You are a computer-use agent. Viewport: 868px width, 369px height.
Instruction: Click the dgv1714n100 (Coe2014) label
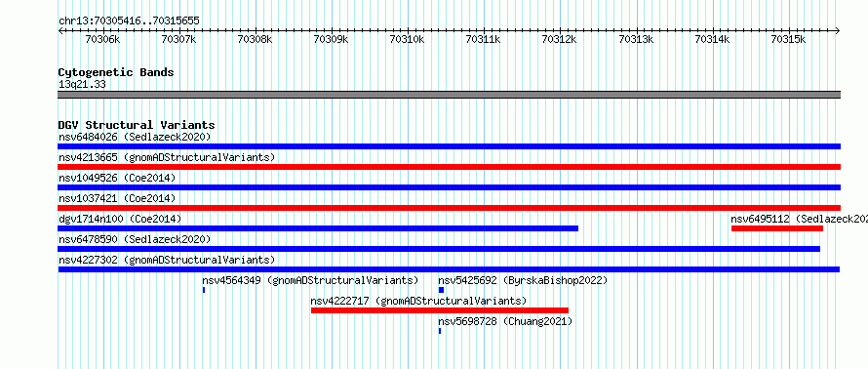tap(120, 219)
